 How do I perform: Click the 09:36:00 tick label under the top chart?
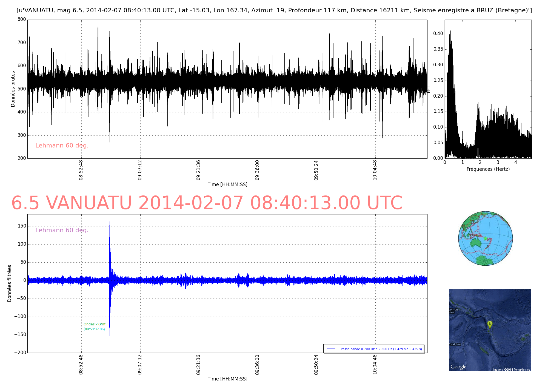coord(257,170)
